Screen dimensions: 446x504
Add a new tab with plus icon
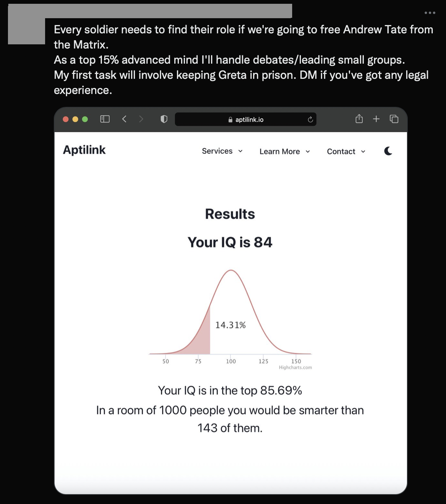click(x=376, y=119)
